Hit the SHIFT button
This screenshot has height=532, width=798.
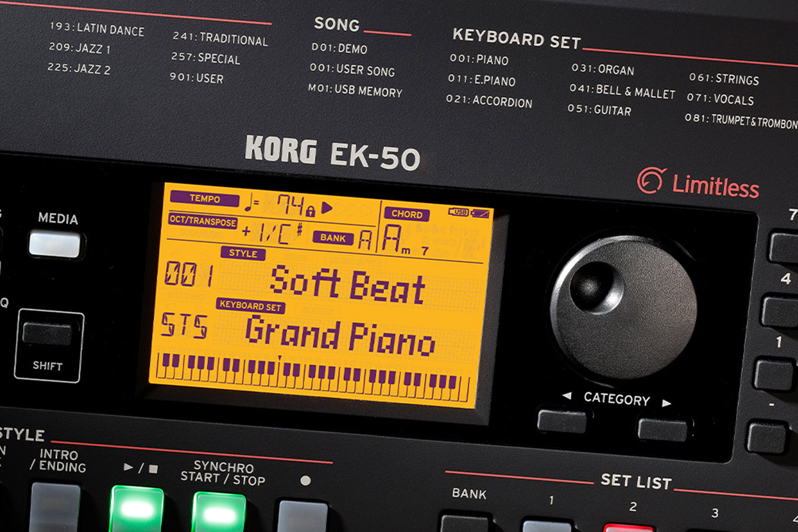pyautogui.click(x=47, y=334)
